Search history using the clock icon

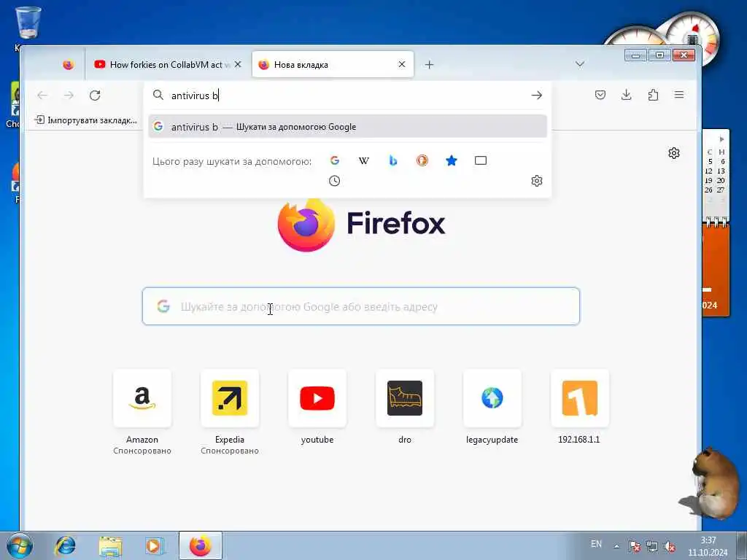(334, 181)
